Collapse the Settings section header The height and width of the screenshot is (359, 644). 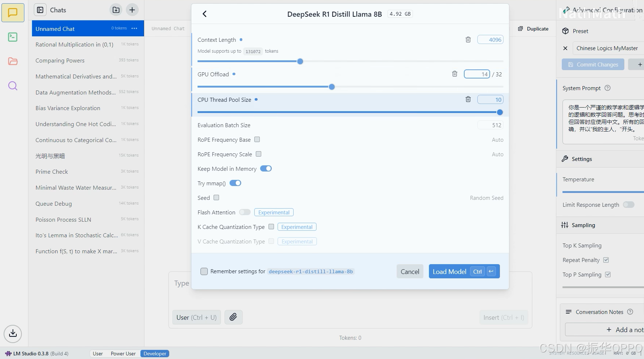click(x=600, y=159)
